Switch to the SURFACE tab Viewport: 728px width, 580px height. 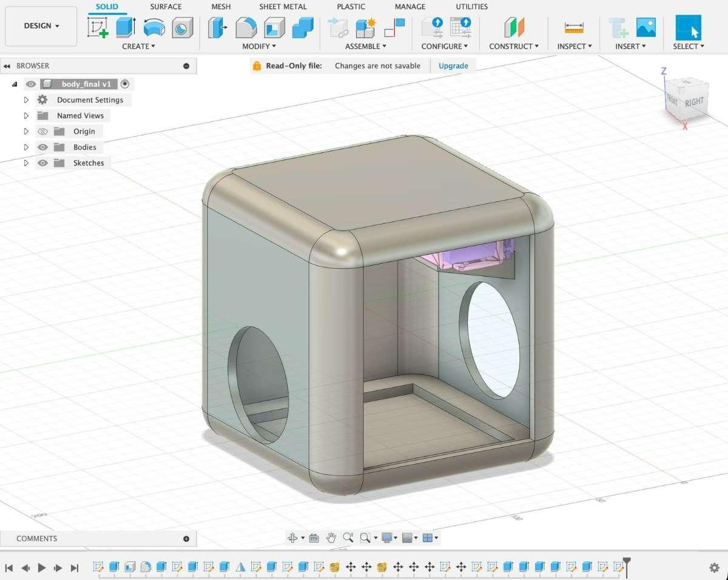pyautogui.click(x=166, y=7)
